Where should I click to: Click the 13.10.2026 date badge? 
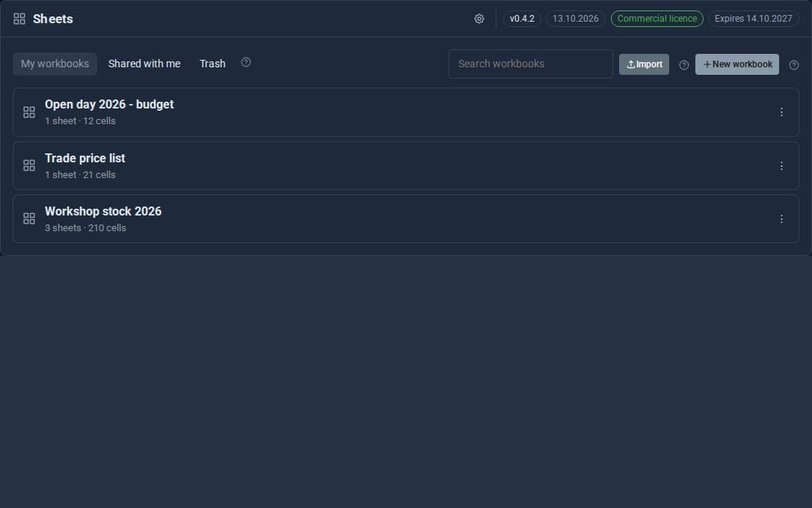(x=575, y=19)
